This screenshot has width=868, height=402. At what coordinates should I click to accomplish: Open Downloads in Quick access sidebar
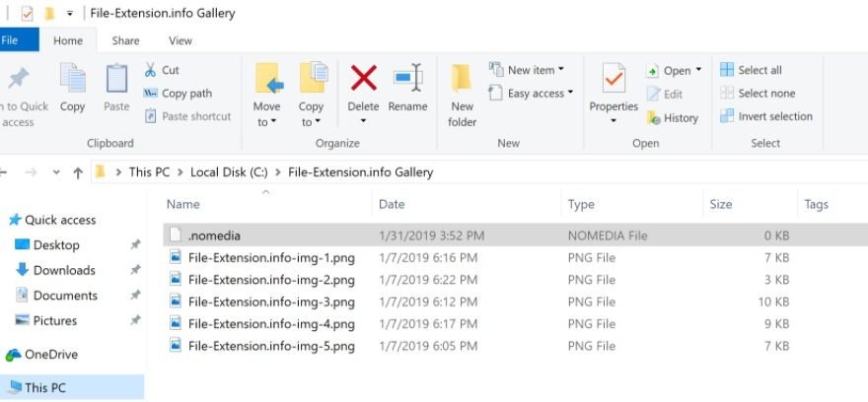(x=64, y=270)
